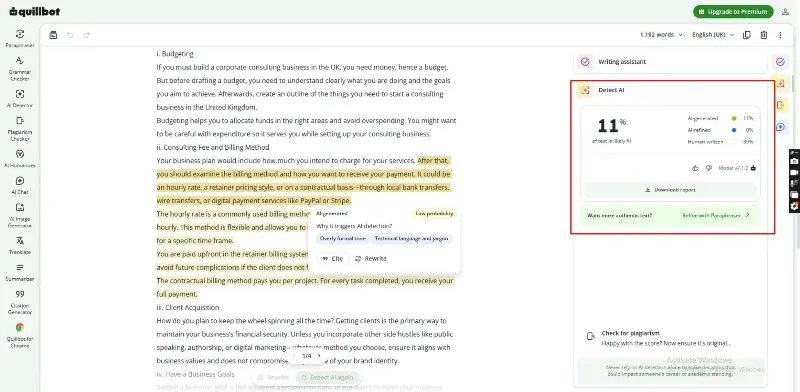Open the Citation Generator tool

pyautogui.click(x=20, y=302)
